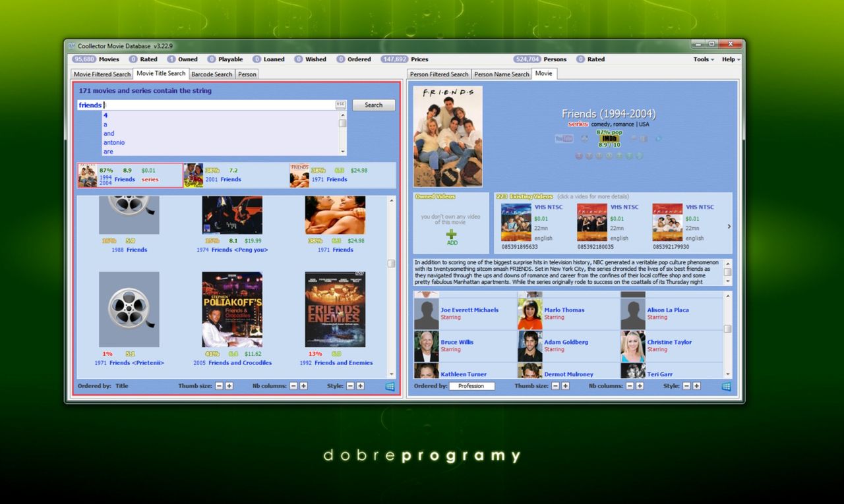Select the Movie Title Search tab

tap(161, 74)
